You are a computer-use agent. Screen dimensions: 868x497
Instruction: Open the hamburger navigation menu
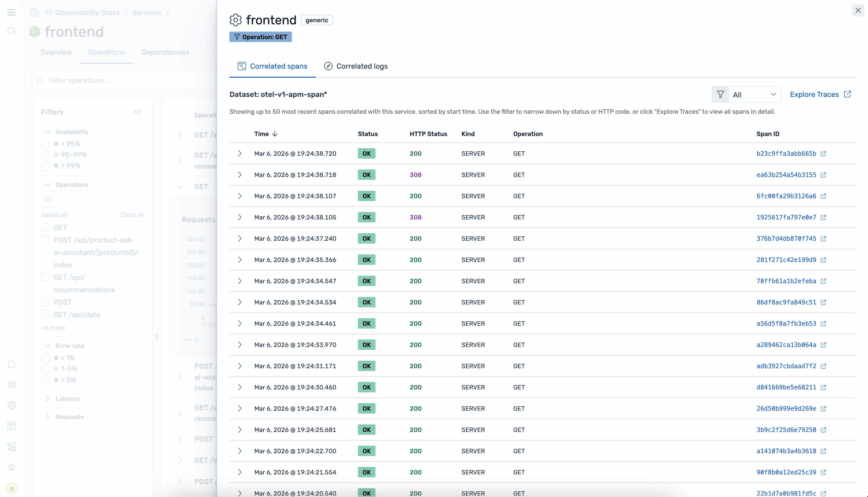click(x=11, y=12)
